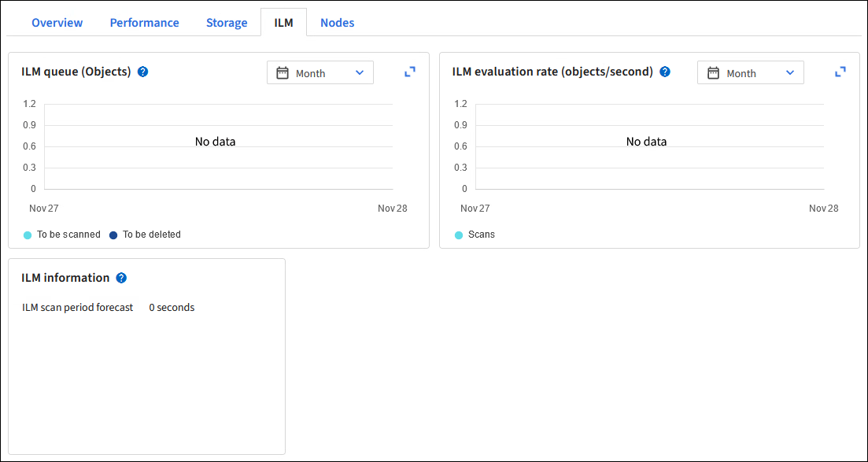Click calendar icon in ILM queue selector

[x=283, y=73]
